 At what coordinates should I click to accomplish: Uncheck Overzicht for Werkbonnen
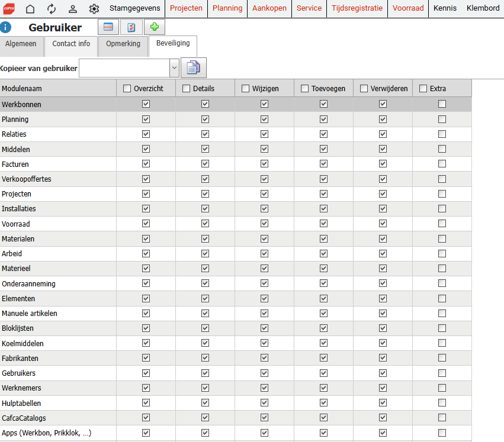click(x=146, y=104)
